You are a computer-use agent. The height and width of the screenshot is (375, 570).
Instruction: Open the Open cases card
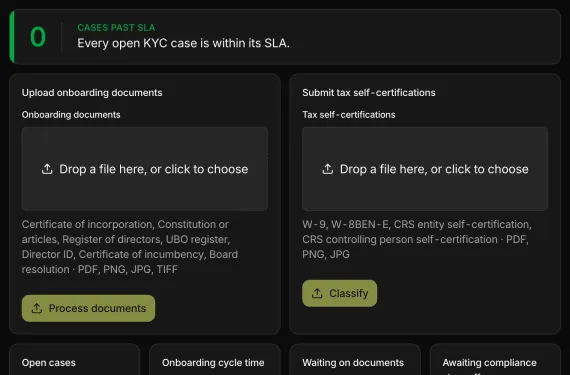coord(75,359)
